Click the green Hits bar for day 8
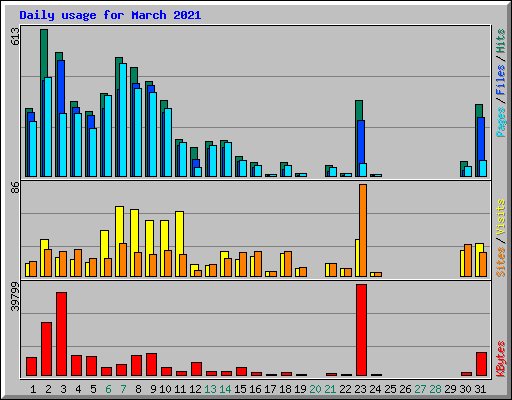 [x=134, y=75]
